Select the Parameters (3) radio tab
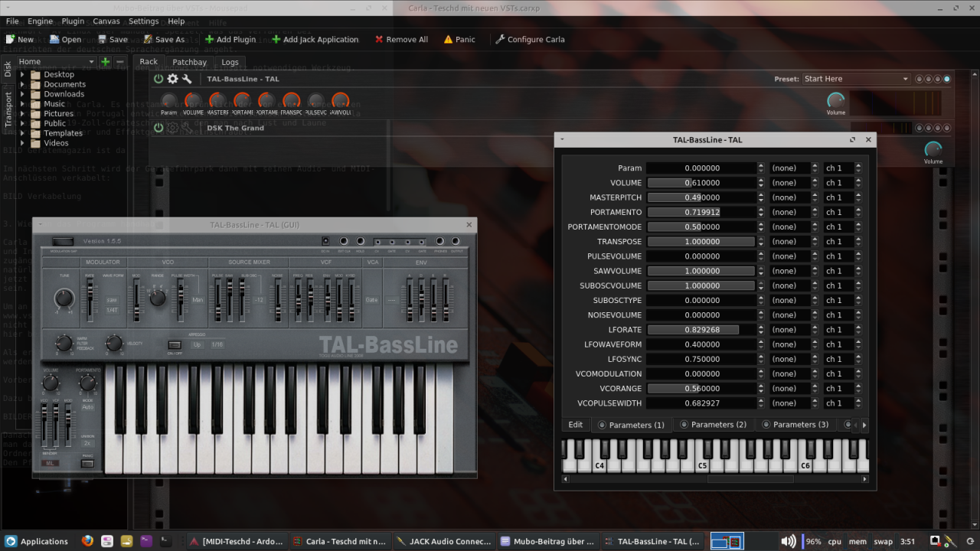The width and height of the screenshot is (980, 551). [795, 425]
